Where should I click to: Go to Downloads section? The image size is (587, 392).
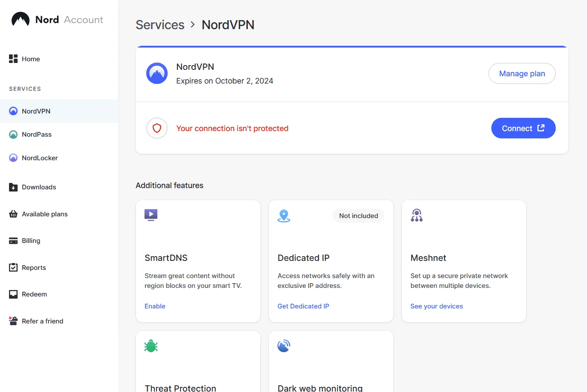coord(59,187)
